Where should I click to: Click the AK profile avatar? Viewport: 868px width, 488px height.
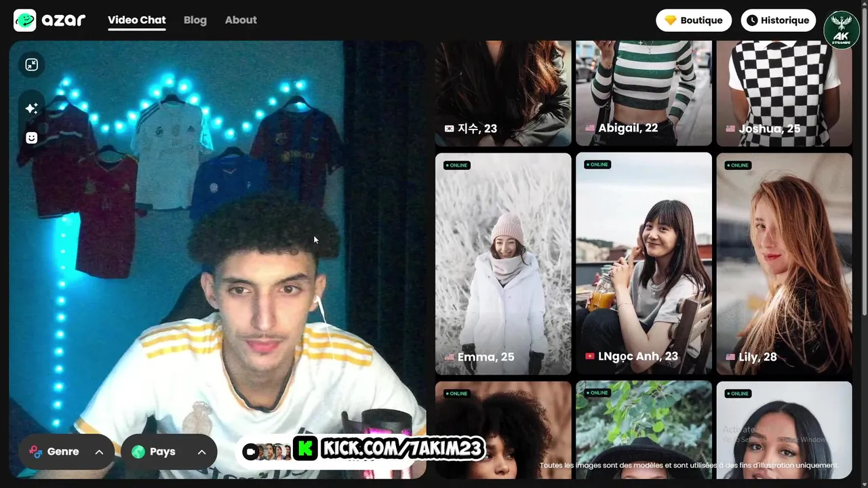[x=842, y=30]
